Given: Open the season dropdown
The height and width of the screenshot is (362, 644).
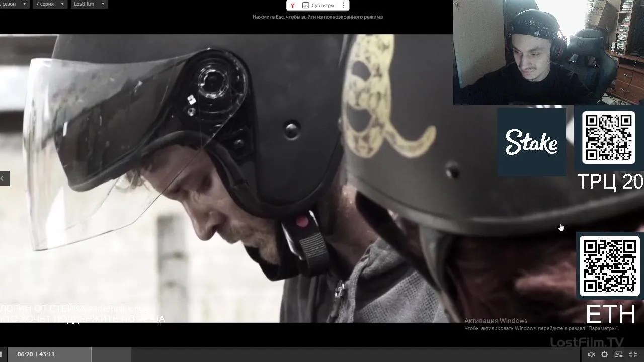Looking at the screenshot, I should tap(14, 4).
